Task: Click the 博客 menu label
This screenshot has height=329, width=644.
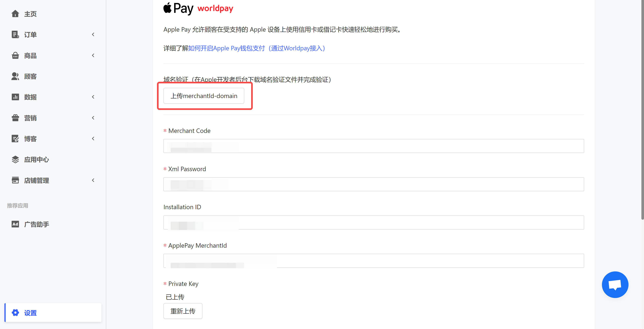Action: [x=30, y=139]
